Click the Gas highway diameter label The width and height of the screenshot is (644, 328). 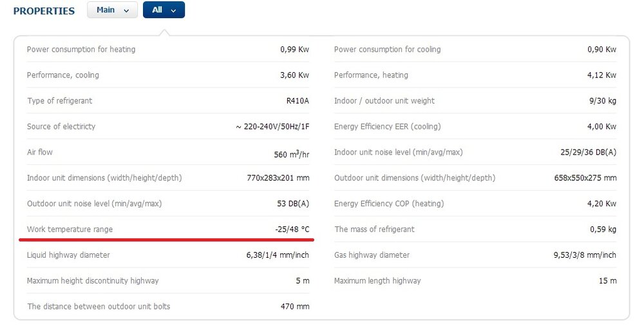pos(372,255)
